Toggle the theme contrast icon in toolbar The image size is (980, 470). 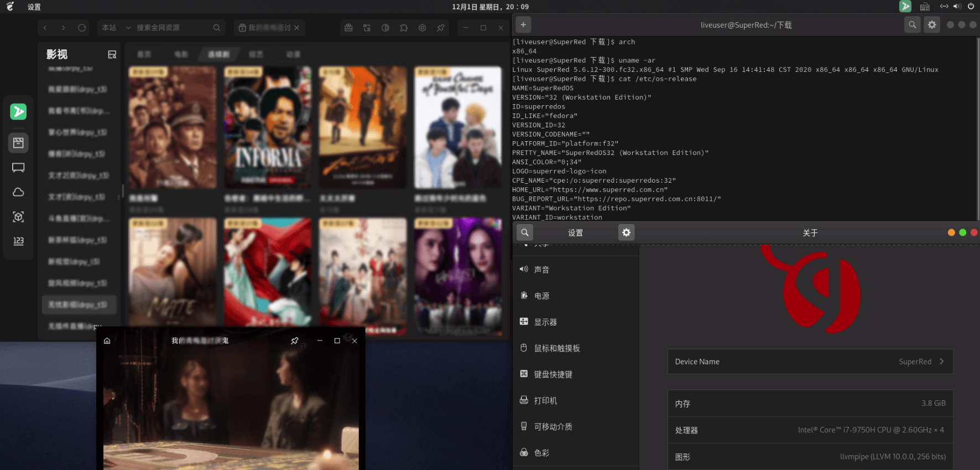pos(385,28)
